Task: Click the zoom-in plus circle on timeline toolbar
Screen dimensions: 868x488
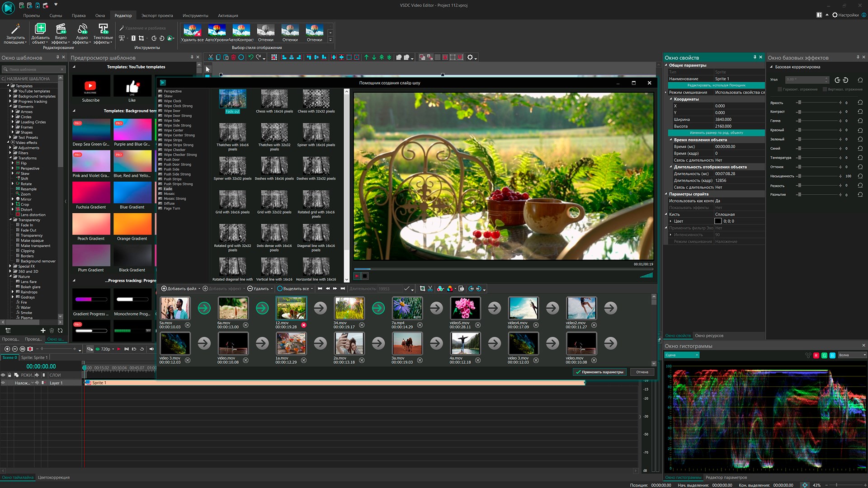Action: [x=7, y=349]
